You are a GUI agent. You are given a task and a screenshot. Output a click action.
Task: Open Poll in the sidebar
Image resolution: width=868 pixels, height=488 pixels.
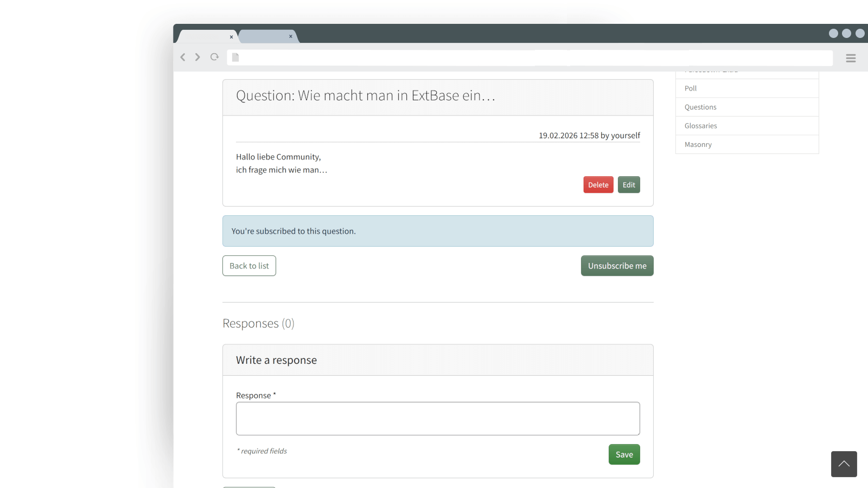tap(691, 88)
